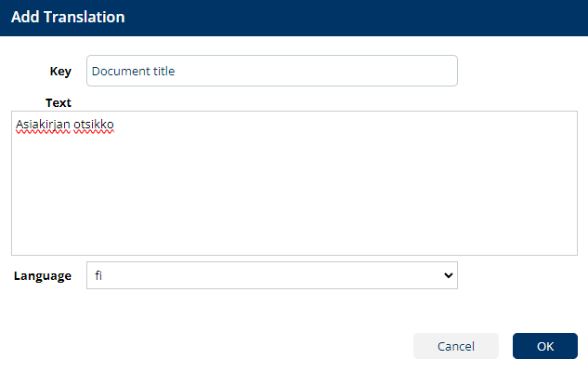Click the "Language" field label
The width and height of the screenshot is (588, 372).
coord(43,275)
